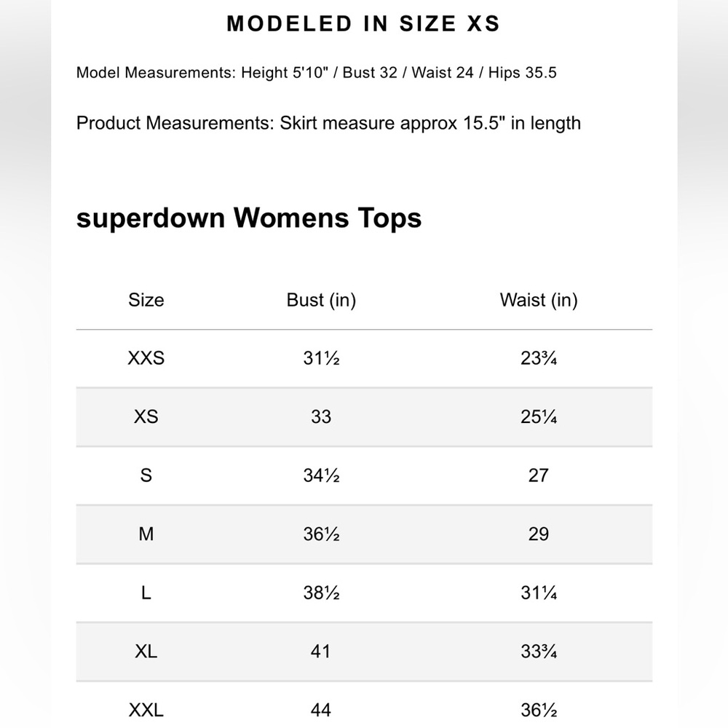This screenshot has width=728, height=728.
Task: Click the L size row label
Action: pos(146,593)
